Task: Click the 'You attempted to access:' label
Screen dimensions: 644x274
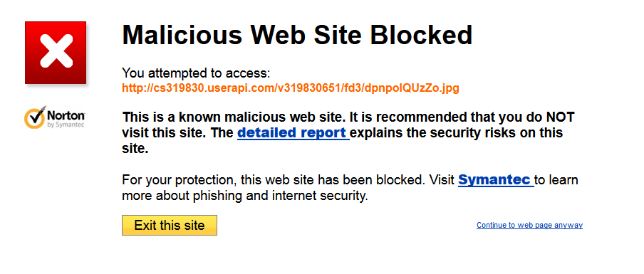Action: pos(197,73)
